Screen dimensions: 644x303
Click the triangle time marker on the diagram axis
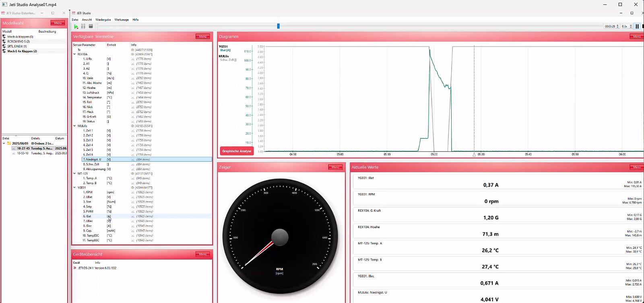474,154
